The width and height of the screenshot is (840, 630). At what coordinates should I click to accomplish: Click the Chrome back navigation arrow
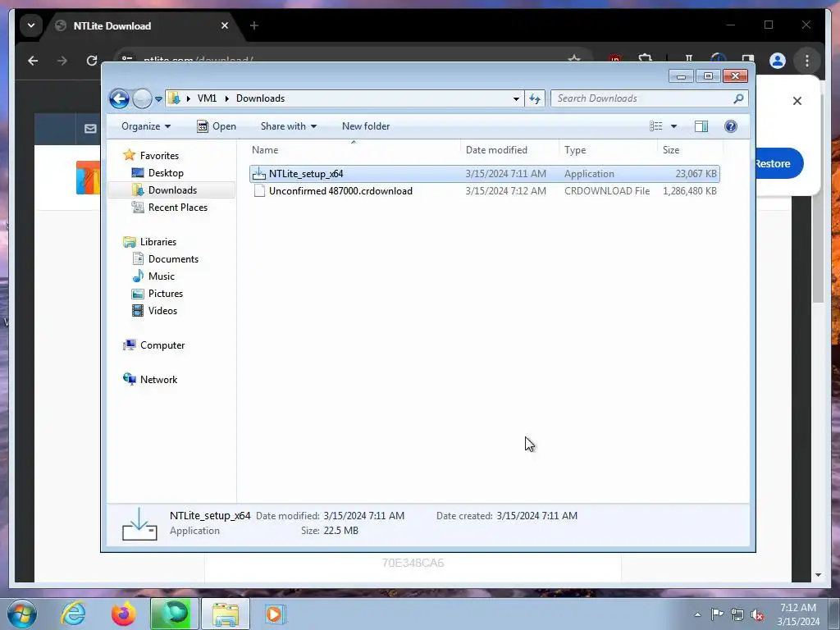[33, 61]
